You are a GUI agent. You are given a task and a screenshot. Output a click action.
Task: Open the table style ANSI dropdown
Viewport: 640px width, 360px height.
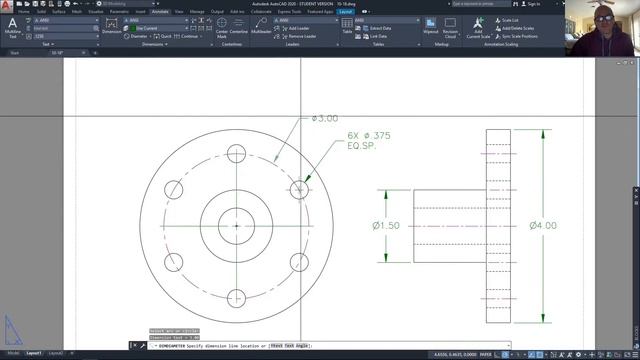pos(387,20)
